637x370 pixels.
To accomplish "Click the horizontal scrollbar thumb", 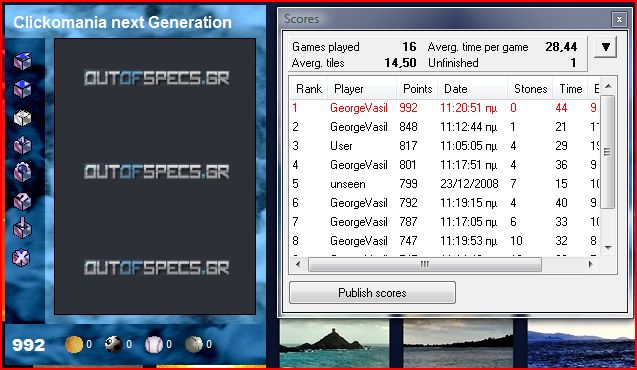I will click(425, 264).
